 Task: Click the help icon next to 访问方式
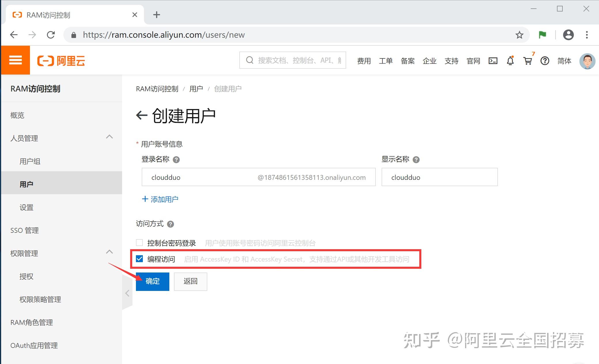coord(170,224)
